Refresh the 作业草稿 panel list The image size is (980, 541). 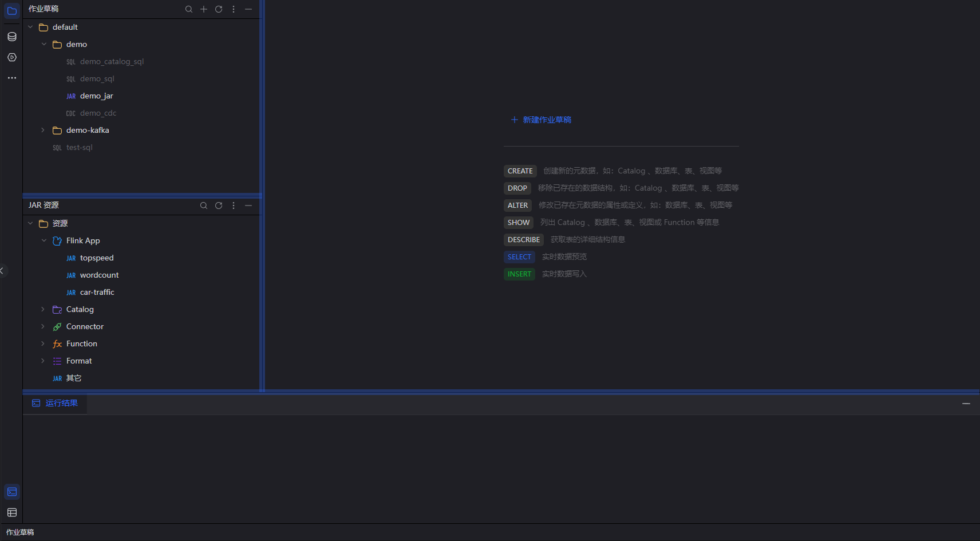pyautogui.click(x=218, y=9)
